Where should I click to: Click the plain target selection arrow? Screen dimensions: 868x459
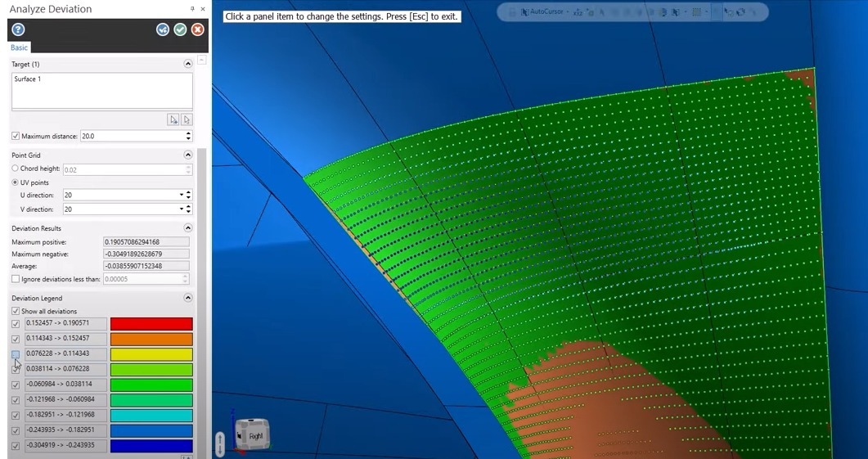click(x=187, y=119)
